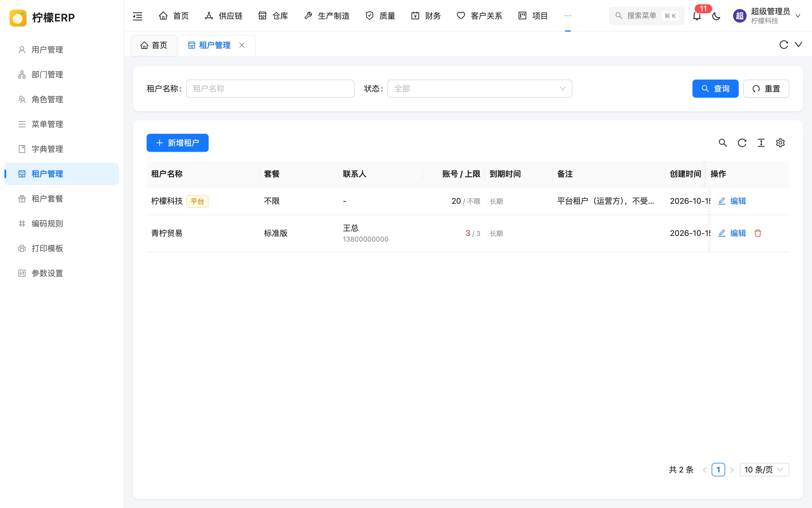Switch to the 首页 tab
The width and height of the screenshot is (812, 508).
tap(154, 45)
